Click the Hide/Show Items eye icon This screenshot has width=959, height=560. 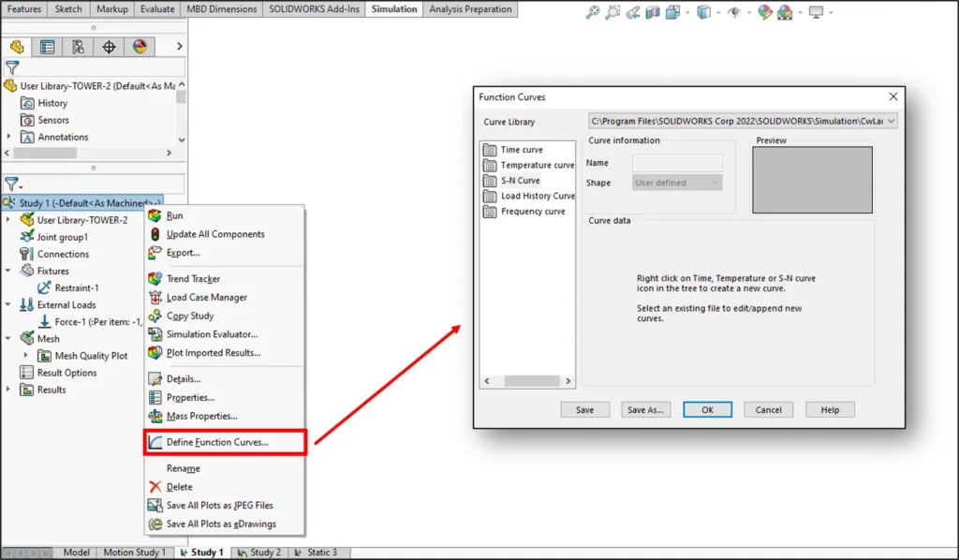pyautogui.click(x=734, y=11)
